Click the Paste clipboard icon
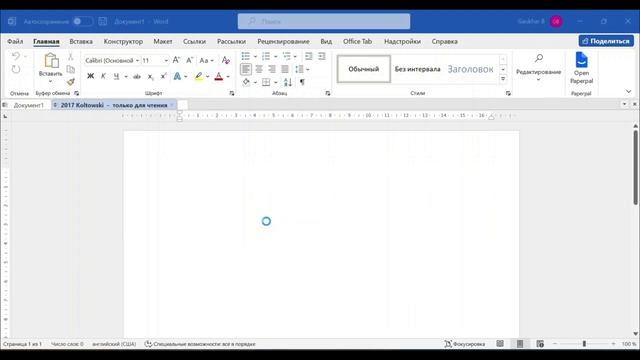640x360 pixels. 51,61
